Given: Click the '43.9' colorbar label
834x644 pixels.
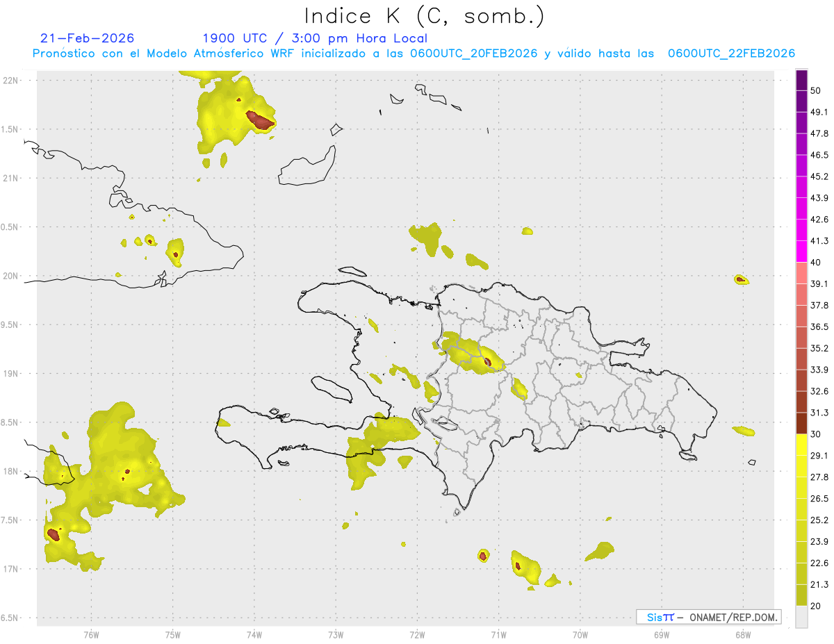Looking at the screenshot, I should pos(819,198).
